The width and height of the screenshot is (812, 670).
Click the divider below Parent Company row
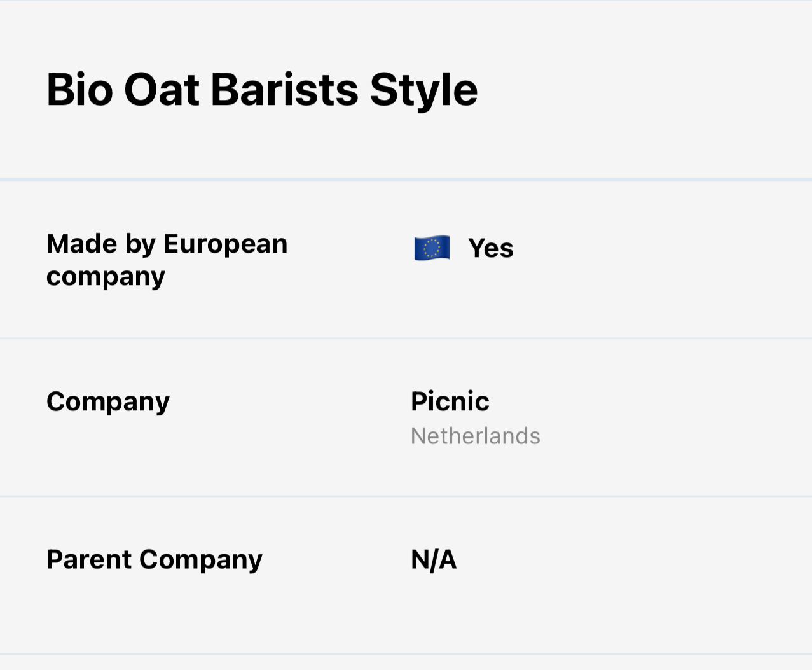[406, 654]
